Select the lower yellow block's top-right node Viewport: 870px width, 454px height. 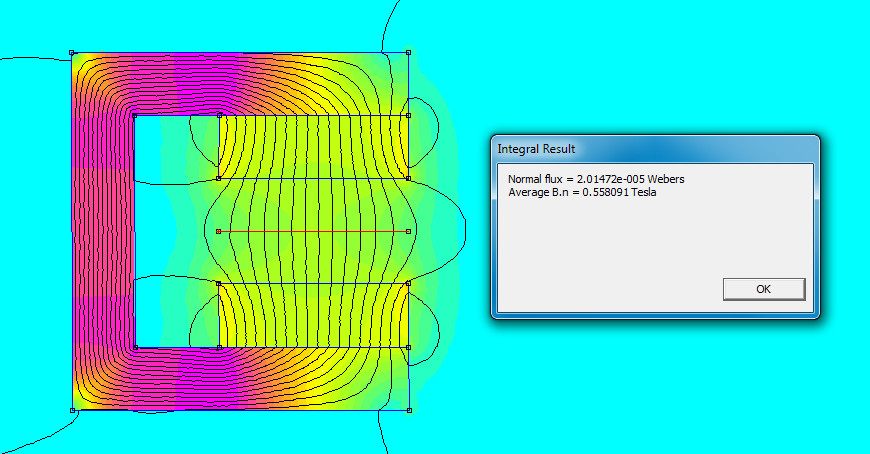409,283
